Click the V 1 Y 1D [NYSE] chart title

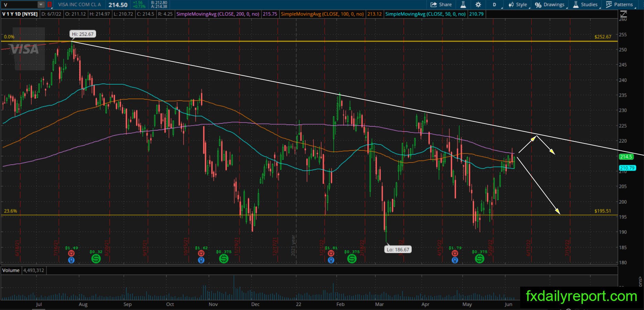pos(20,14)
